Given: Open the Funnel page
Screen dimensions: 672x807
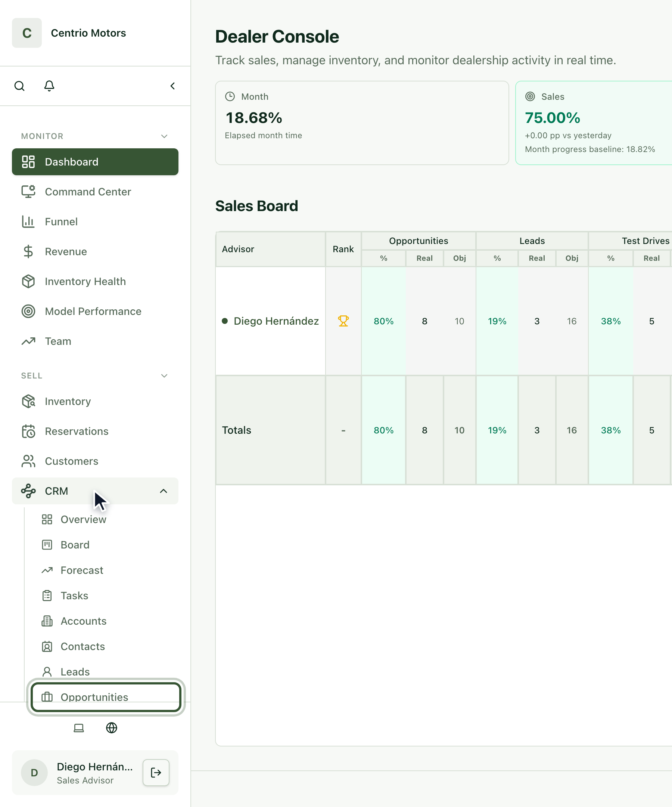Looking at the screenshot, I should tap(95, 222).
